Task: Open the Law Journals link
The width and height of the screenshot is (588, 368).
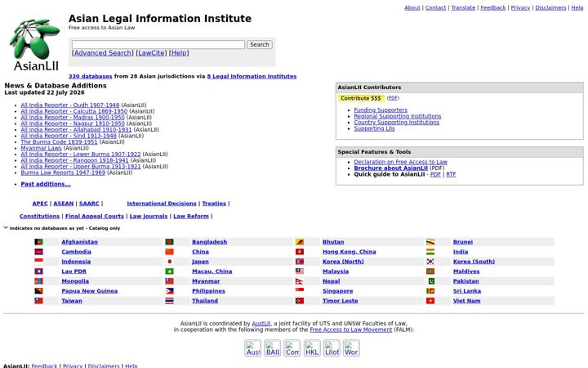Action: point(149,216)
